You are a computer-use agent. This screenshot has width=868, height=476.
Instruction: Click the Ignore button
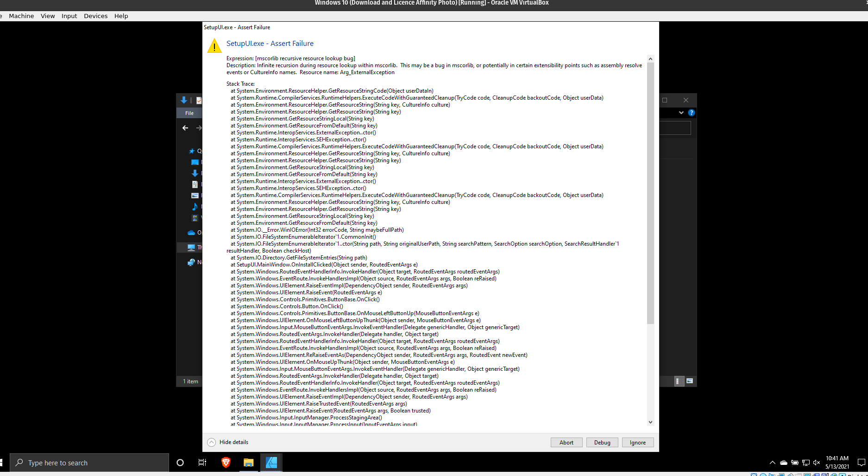[637, 442]
